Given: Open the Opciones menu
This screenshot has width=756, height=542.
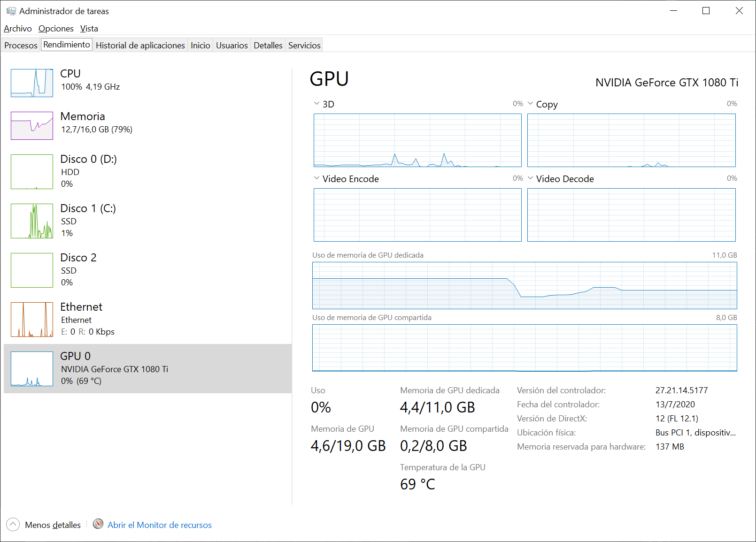Looking at the screenshot, I should click(x=56, y=29).
